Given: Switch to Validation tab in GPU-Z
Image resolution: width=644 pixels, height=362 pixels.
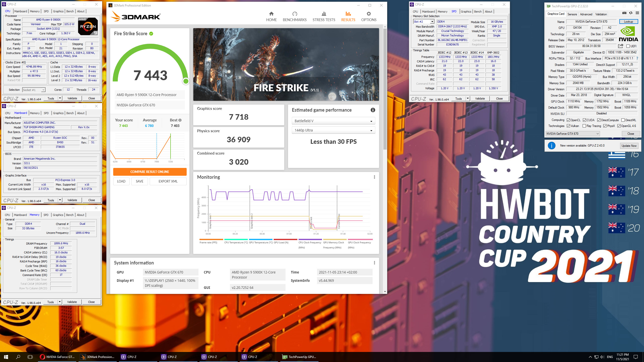Looking at the screenshot, I should tap(601, 14).
